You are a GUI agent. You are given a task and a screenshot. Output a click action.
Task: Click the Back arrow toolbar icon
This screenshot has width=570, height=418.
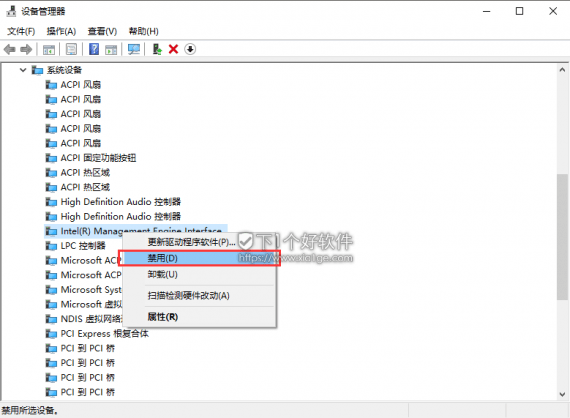9,49
